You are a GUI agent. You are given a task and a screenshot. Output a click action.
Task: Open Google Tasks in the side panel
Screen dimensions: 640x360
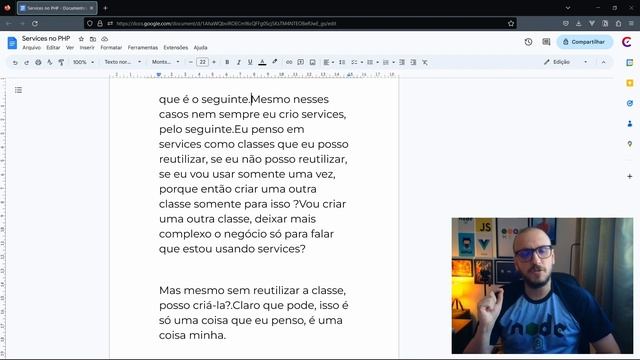point(630,103)
